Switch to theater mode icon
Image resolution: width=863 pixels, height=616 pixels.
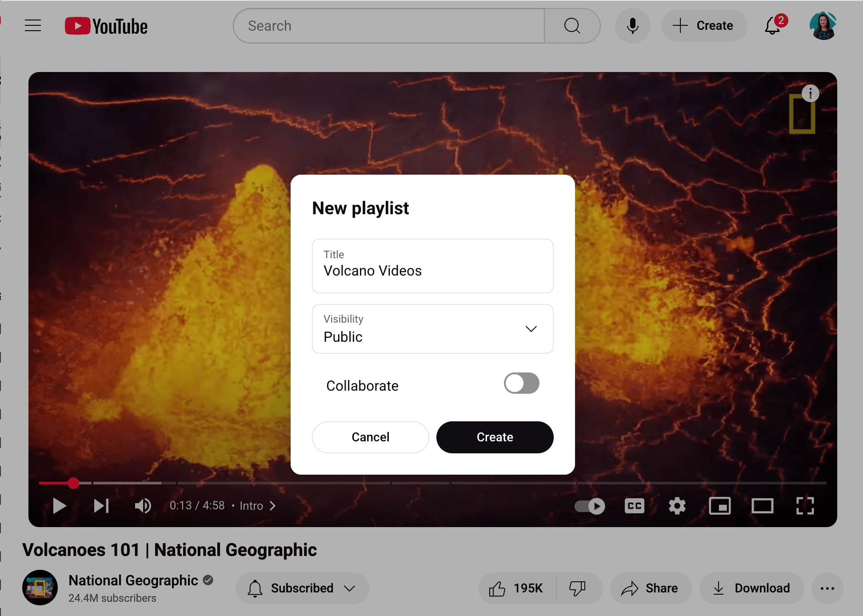click(x=763, y=505)
